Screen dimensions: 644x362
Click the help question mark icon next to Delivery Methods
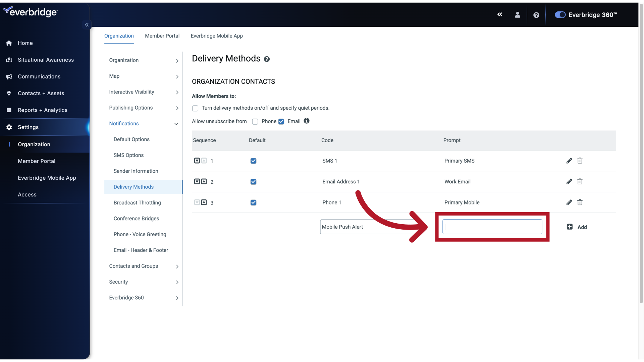coord(266,58)
